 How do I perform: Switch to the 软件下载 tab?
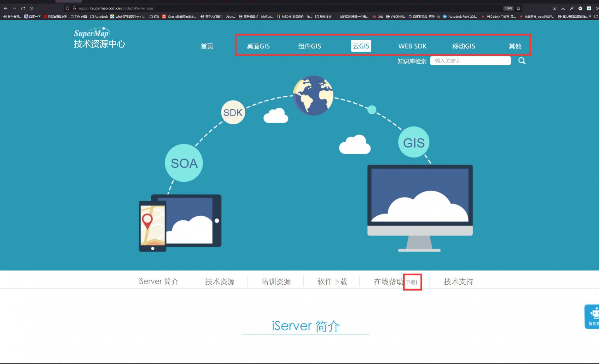pyautogui.click(x=332, y=282)
